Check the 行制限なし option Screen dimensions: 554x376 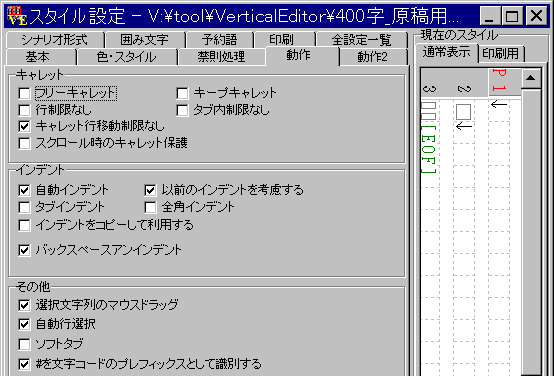coord(24,110)
